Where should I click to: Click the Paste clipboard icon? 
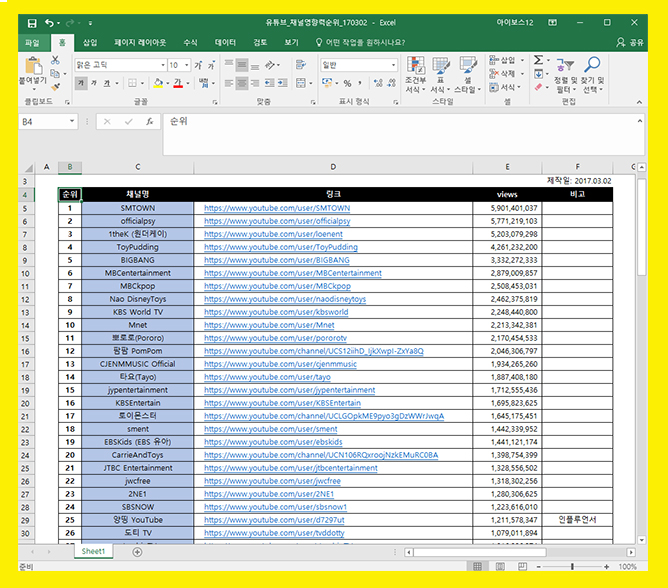click(33, 66)
